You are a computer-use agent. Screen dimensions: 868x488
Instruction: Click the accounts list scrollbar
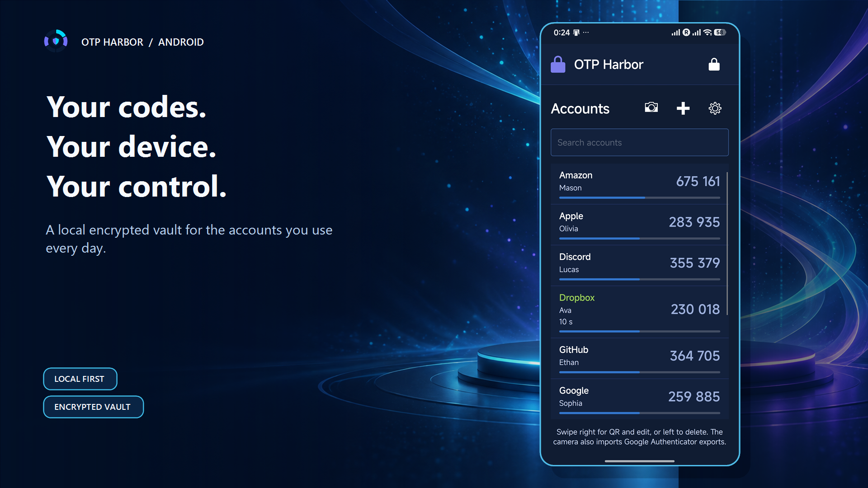pos(727,243)
